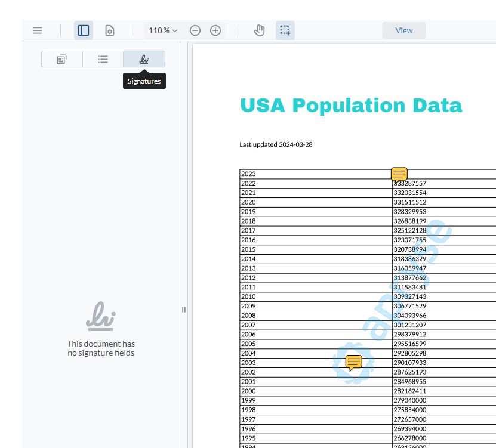The image size is (496, 448).
Task: Select the Pan hand tool
Action: click(x=259, y=30)
